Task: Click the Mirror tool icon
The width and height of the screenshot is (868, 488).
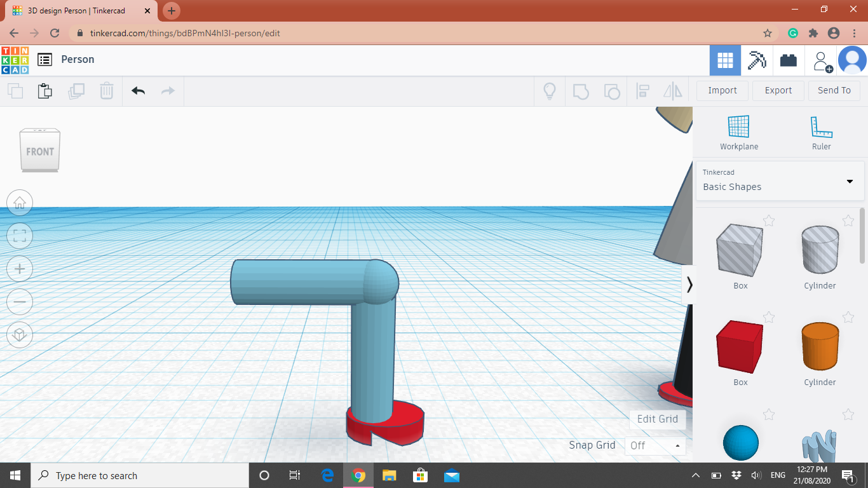Action: (673, 91)
